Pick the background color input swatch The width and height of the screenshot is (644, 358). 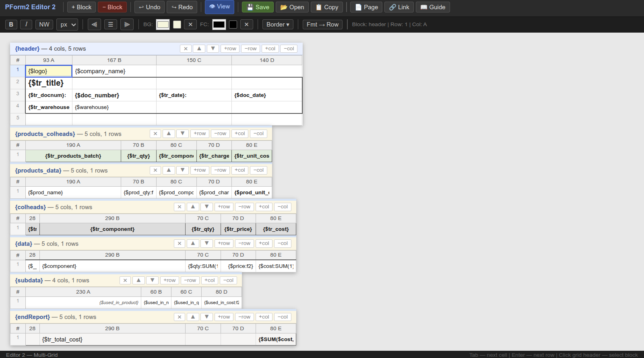pyautogui.click(x=163, y=25)
